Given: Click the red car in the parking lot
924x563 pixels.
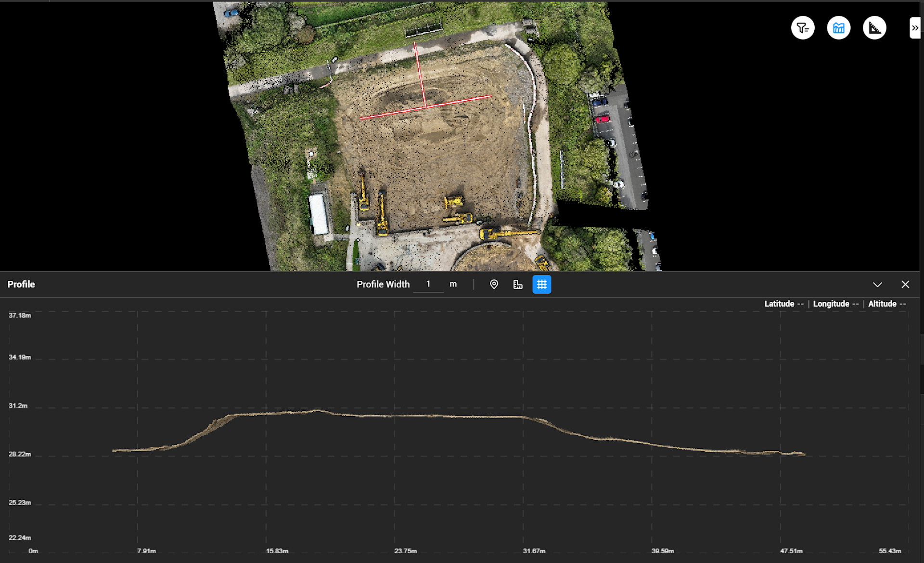Looking at the screenshot, I should coord(602,119).
